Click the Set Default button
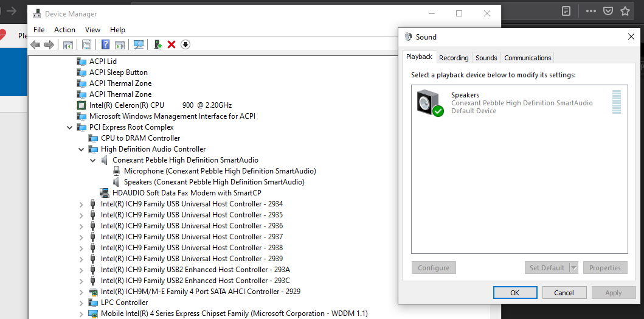644x319 pixels. click(x=547, y=268)
